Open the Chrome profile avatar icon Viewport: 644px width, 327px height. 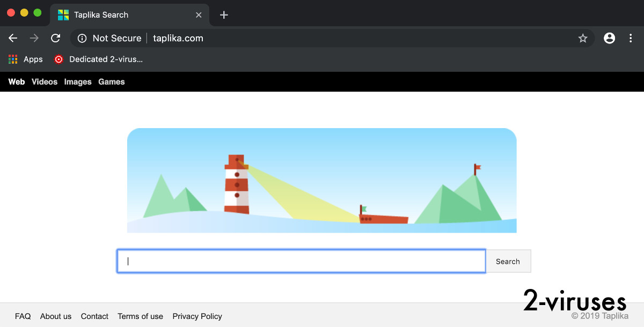click(609, 38)
